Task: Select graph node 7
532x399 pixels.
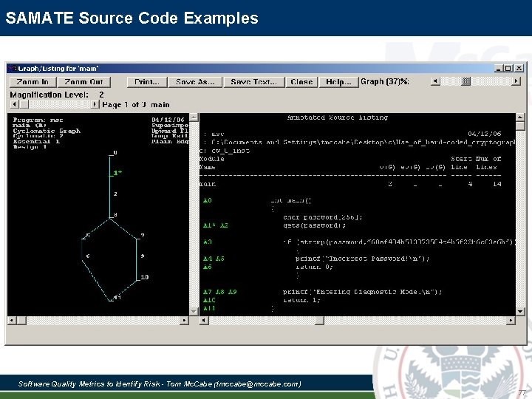Action: coord(143,235)
